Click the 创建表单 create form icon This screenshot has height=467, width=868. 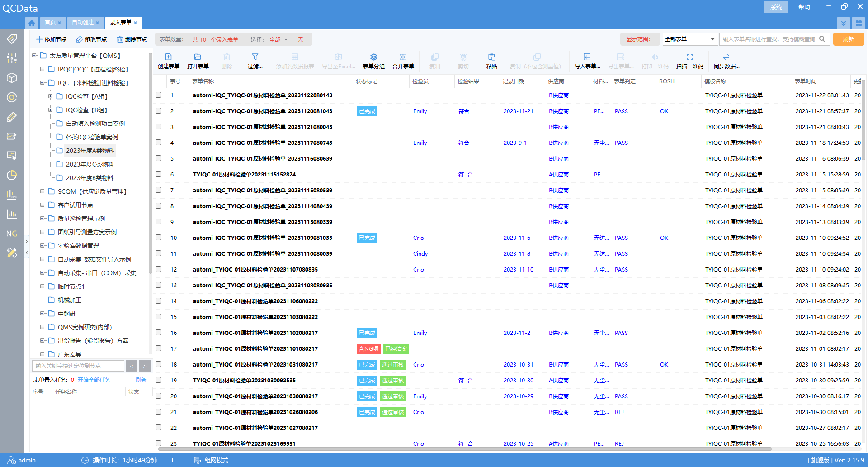click(168, 57)
